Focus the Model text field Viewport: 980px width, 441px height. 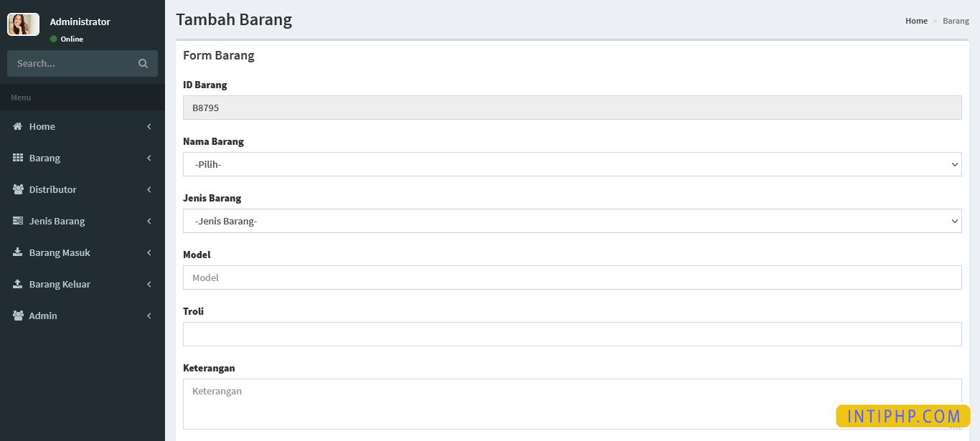(572, 278)
